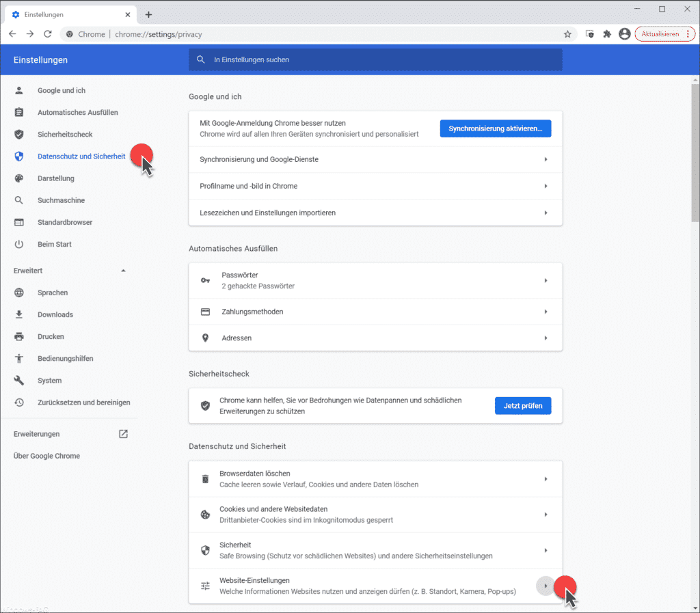Click the Zahlungsmethoden credit card icon

click(x=205, y=312)
